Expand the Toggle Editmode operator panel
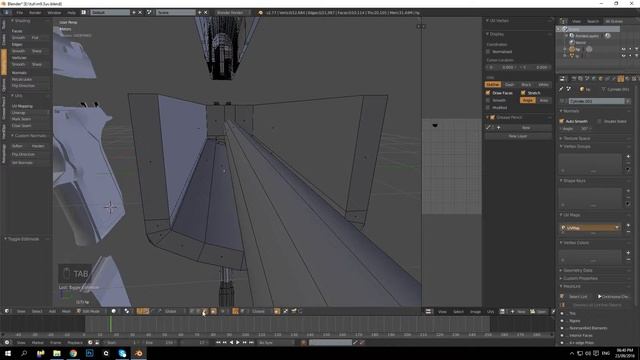640x360 pixels. 24,239
